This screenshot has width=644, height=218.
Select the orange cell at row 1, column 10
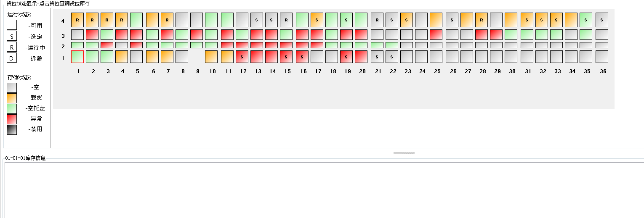pyautogui.click(x=211, y=57)
